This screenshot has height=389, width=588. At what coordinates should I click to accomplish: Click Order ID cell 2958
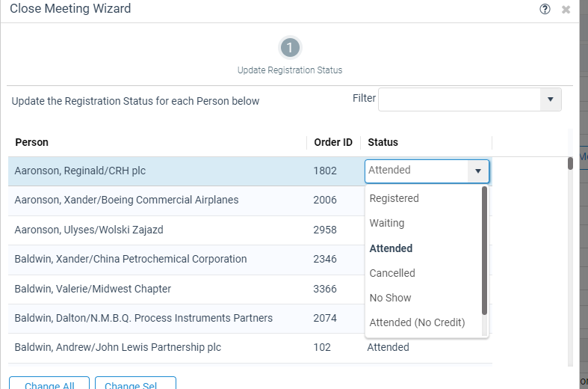(325, 230)
